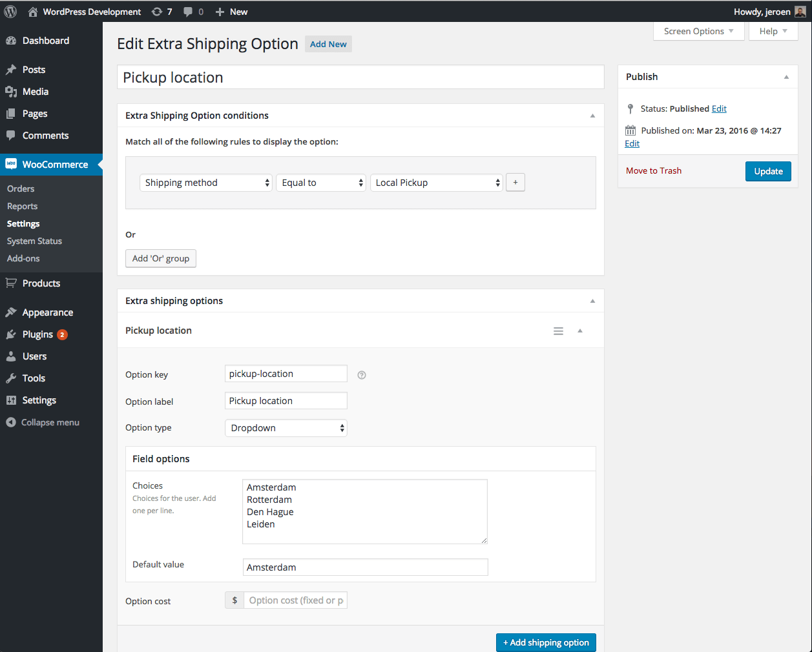Click WordPress Development site name
The image size is (812, 652).
pyautogui.click(x=92, y=12)
